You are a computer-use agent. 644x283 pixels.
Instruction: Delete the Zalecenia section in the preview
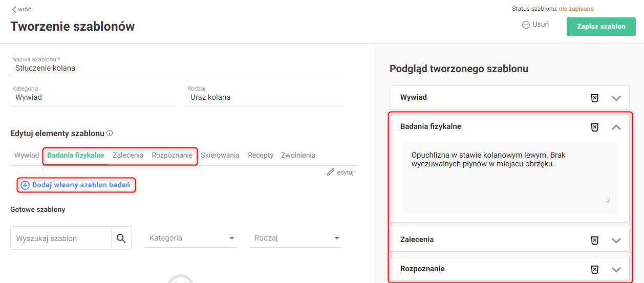595,240
